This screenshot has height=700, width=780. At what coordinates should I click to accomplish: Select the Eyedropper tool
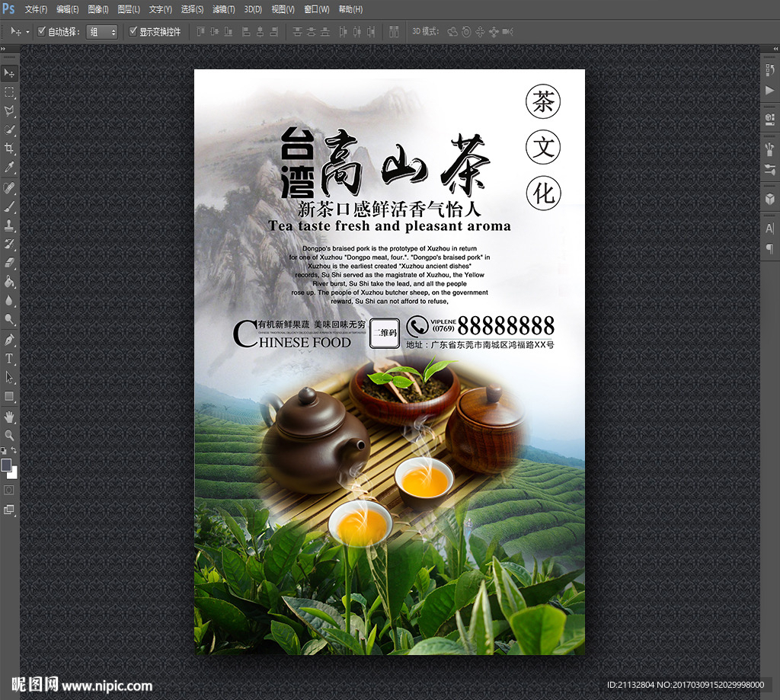tap(9, 167)
